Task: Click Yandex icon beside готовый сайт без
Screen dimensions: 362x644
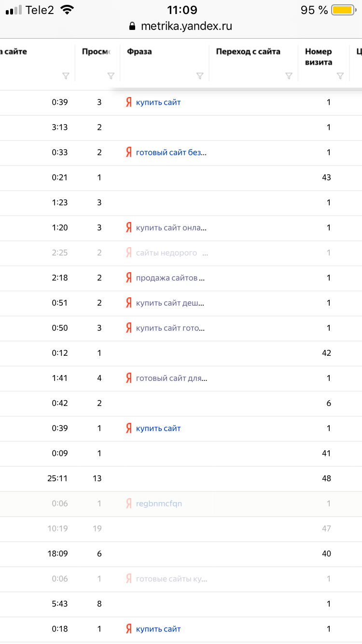Action: pos(129,153)
